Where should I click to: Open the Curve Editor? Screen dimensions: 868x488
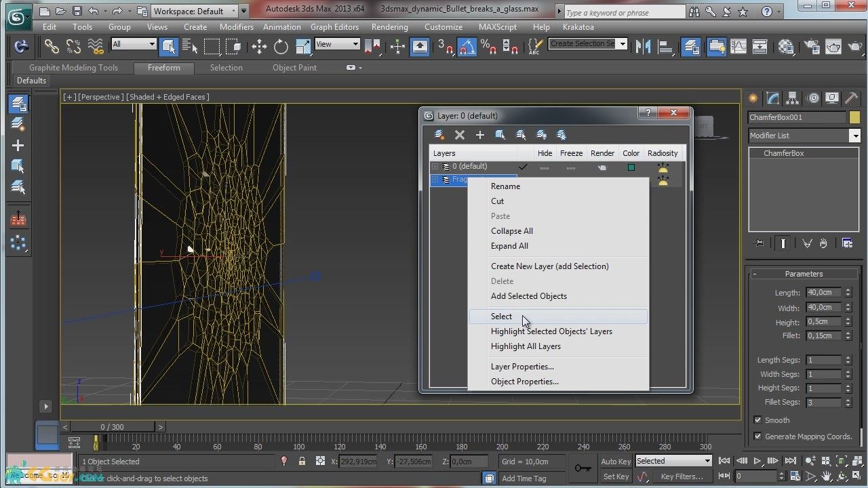coord(738,46)
